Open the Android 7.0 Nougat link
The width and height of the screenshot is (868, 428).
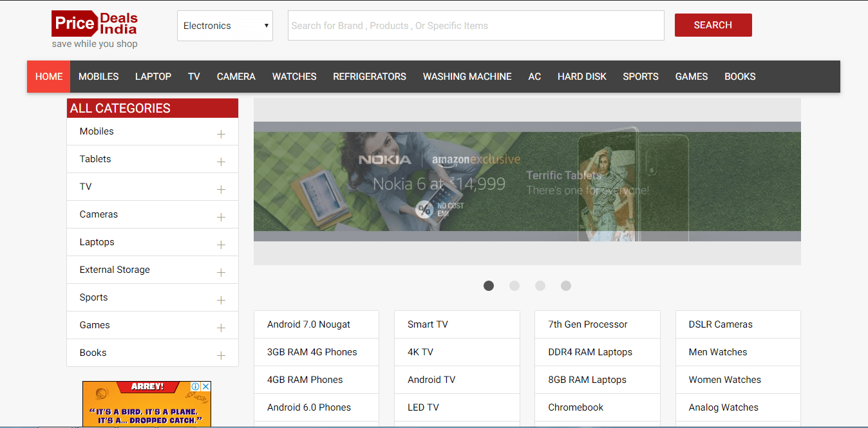309,324
